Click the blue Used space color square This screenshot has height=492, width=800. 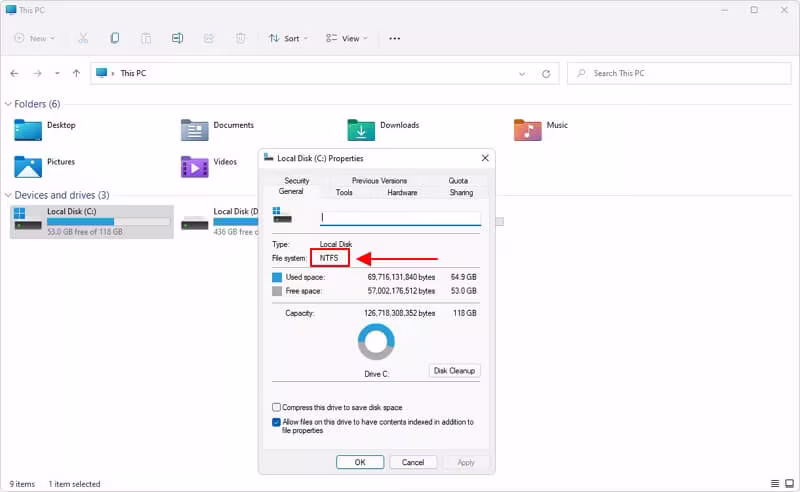point(277,277)
